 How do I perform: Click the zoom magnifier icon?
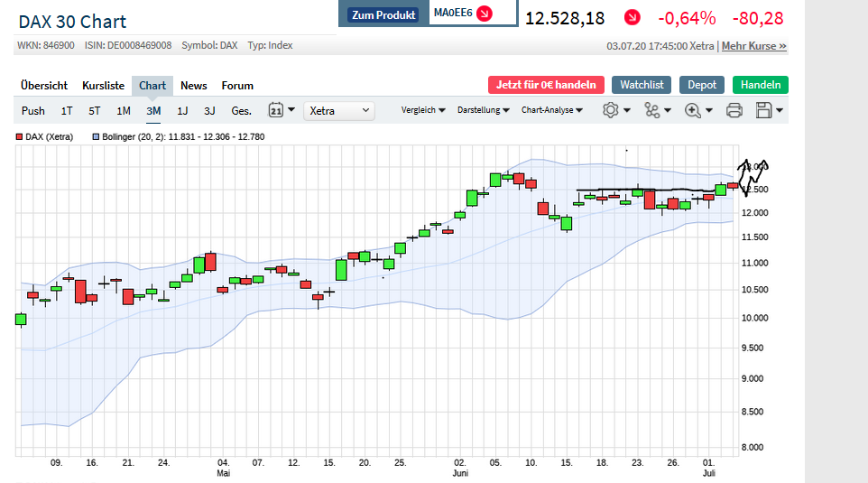coord(693,110)
